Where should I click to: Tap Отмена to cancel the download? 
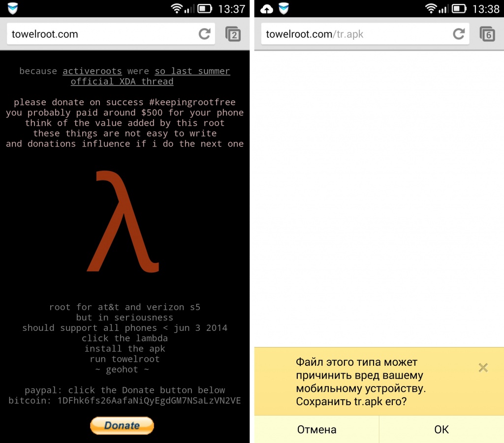coord(316,430)
